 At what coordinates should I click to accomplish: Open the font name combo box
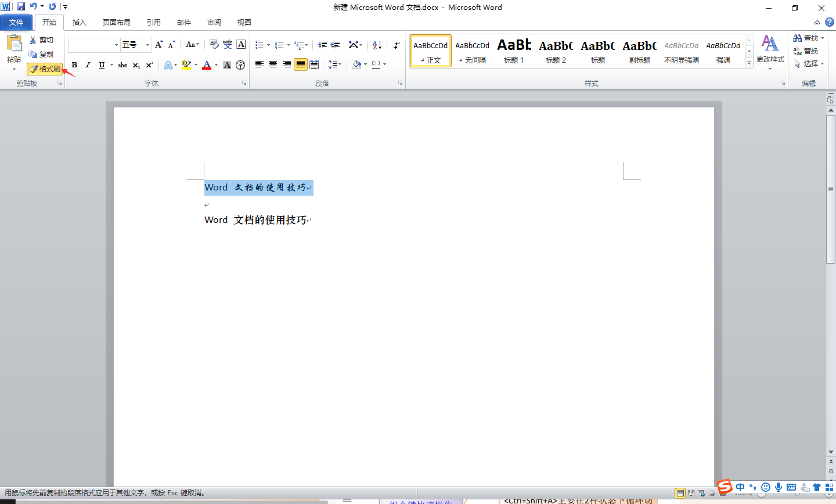[x=93, y=45]
